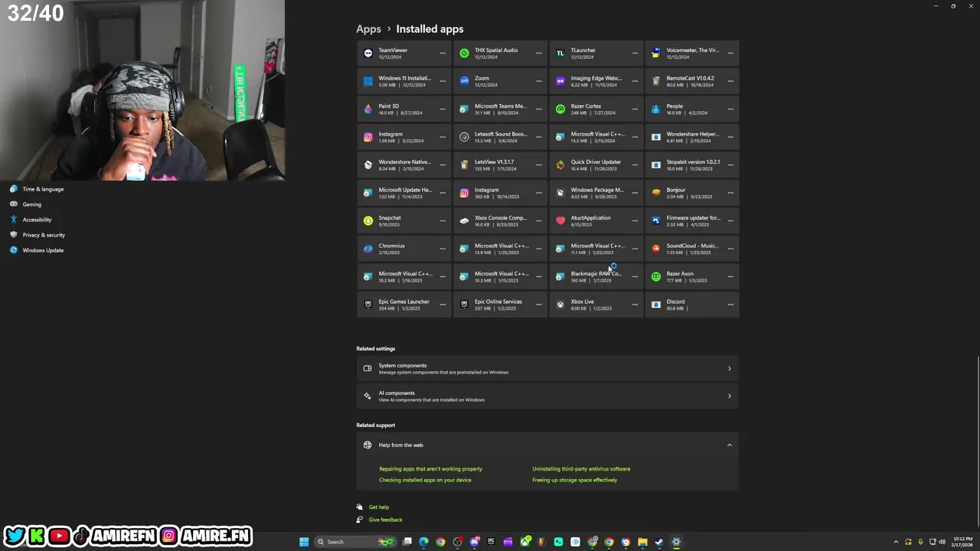The width and height of the screenshot is (980, 551).
Task: Open more options for Razer Cortex
Action: click(635, 109)
